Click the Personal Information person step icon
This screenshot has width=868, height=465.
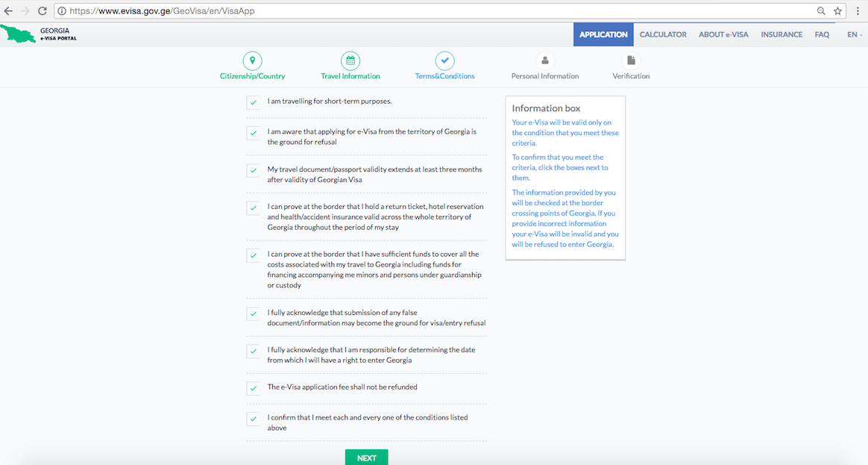click(544, 60)
